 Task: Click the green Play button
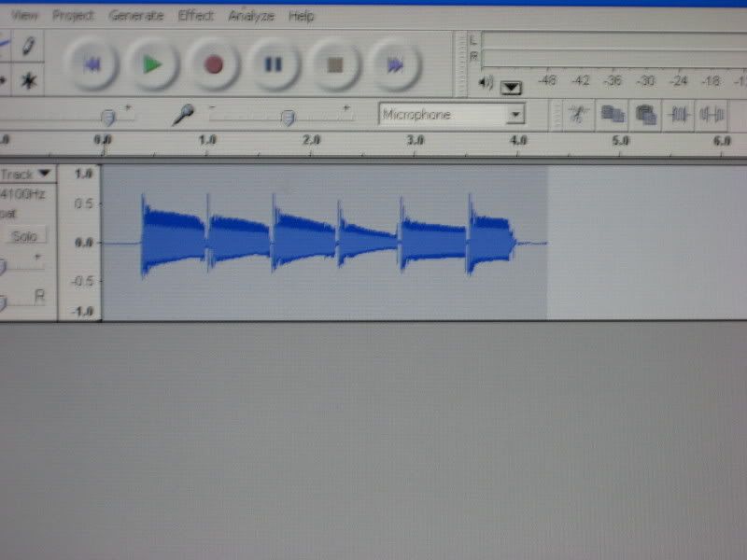tap(152, 64)
